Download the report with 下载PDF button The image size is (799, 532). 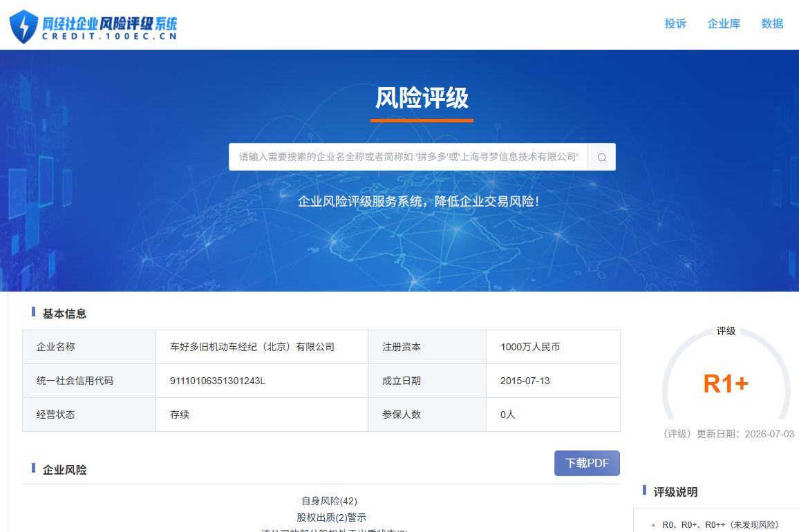(x=587, y=463)
